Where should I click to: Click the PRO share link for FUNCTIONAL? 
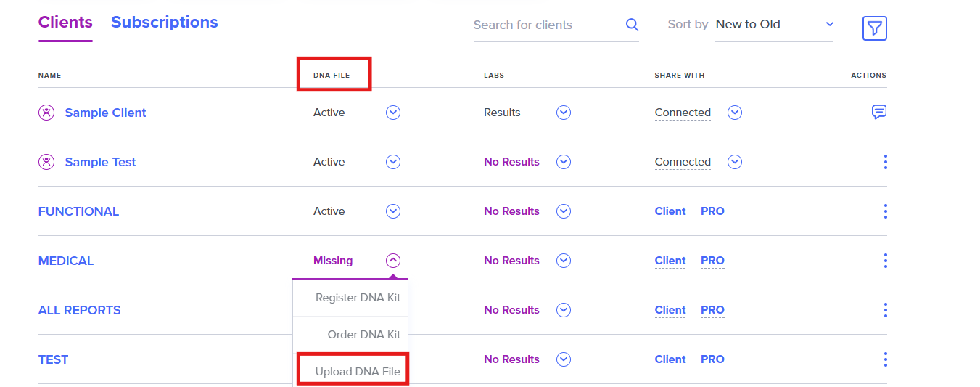712,211
